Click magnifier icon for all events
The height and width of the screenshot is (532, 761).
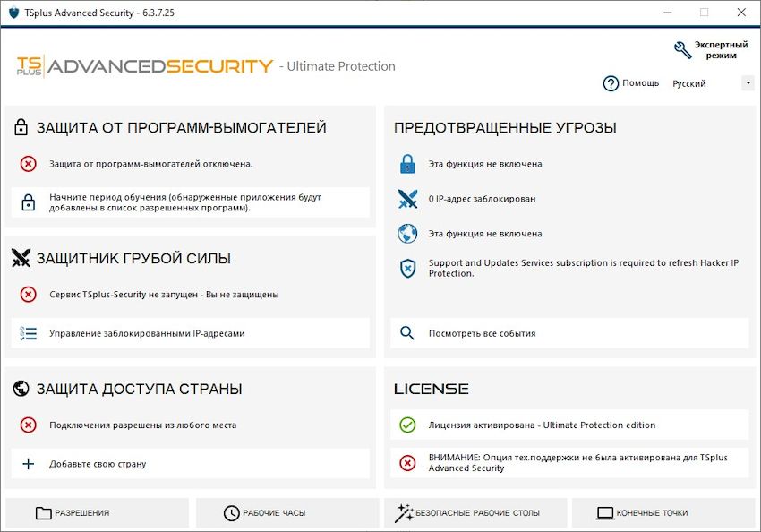[x=406, y=333]
